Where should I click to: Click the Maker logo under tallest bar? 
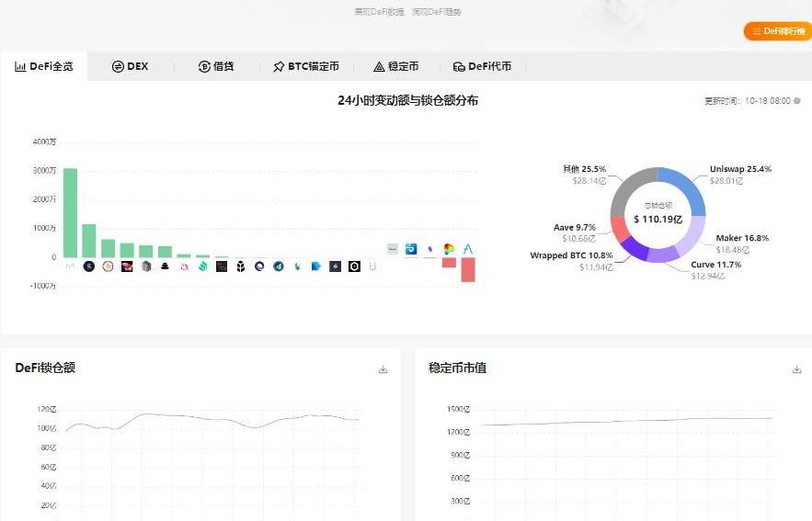pyautogui.click(x=70, y=266)
